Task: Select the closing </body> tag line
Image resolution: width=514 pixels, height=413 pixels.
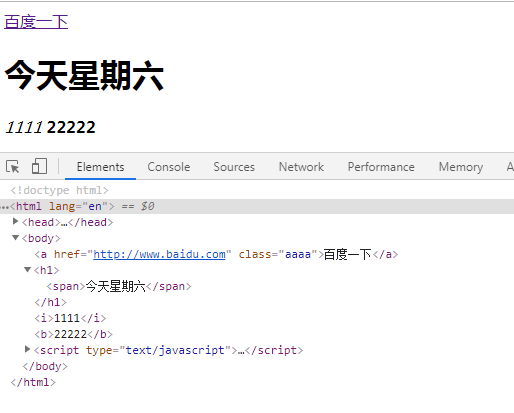Action: pos(45,366)
